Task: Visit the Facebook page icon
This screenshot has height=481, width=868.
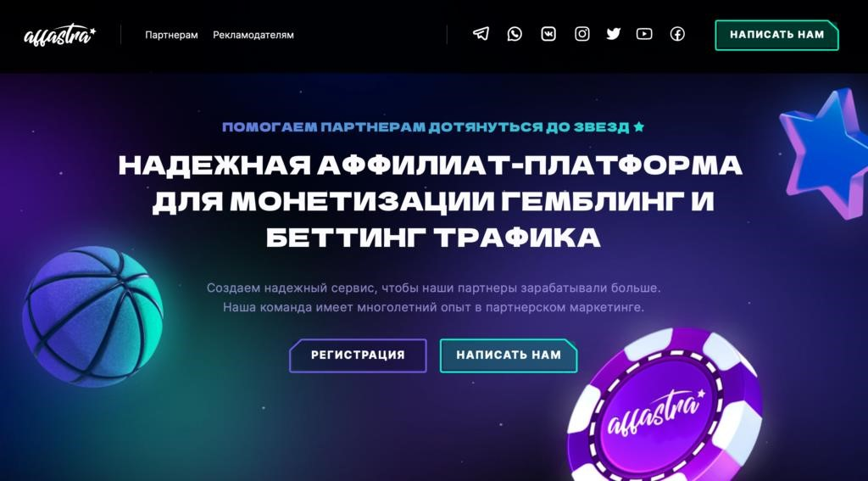Action: (x=677, y=34)
